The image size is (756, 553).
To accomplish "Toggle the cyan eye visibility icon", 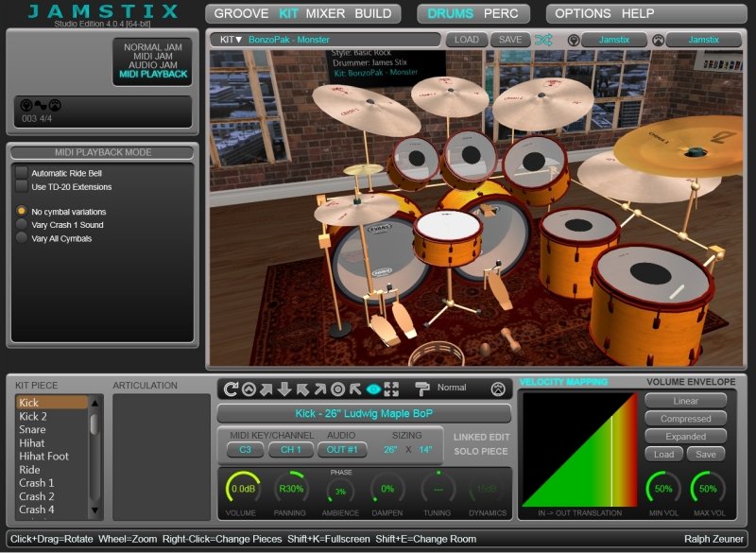I will click(373, 389).
